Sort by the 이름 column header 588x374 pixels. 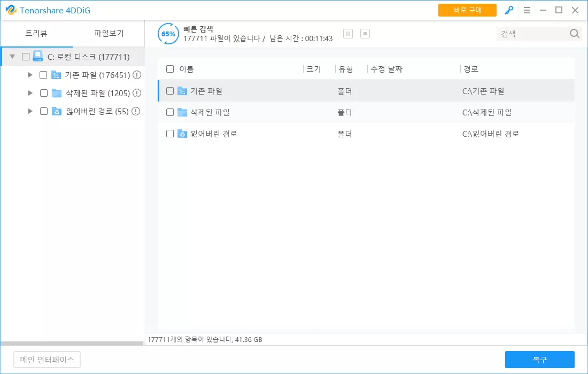[x=187, y=69]
